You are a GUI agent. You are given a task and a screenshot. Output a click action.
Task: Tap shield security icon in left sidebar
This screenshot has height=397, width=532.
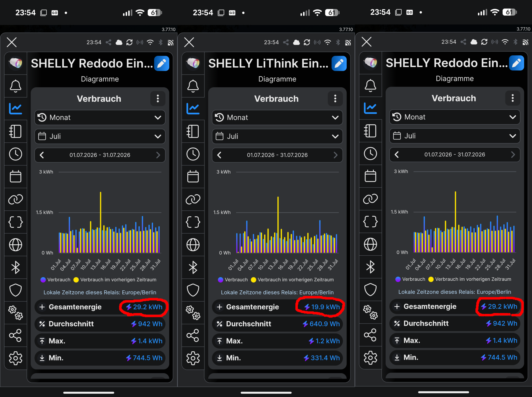16,290
